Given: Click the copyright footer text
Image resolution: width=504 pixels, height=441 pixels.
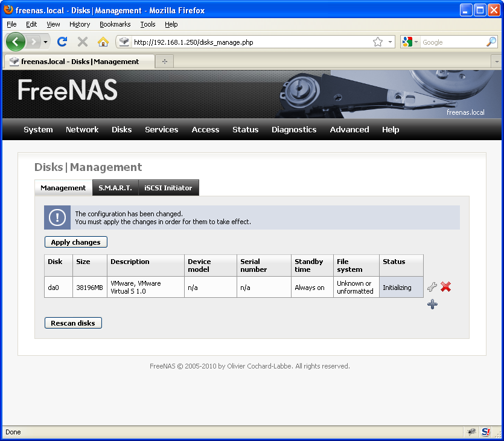Looking at the screenshot, I should click(250, 366).
